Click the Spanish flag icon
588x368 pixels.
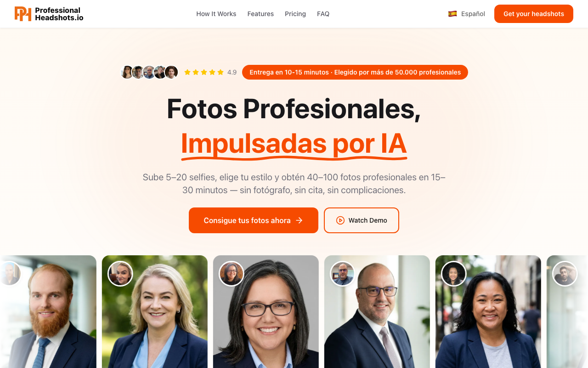click(452, 14)
